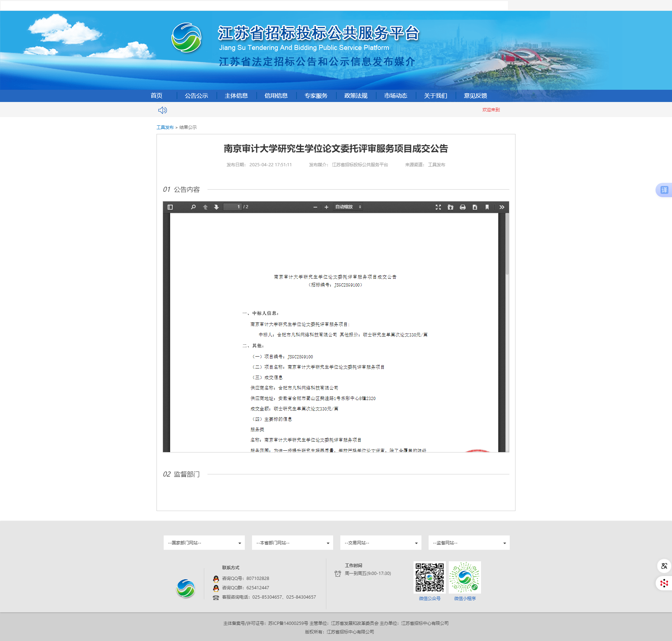
Task: Click the PDF viewer vertical scrollbar
Action: [507, 244]
